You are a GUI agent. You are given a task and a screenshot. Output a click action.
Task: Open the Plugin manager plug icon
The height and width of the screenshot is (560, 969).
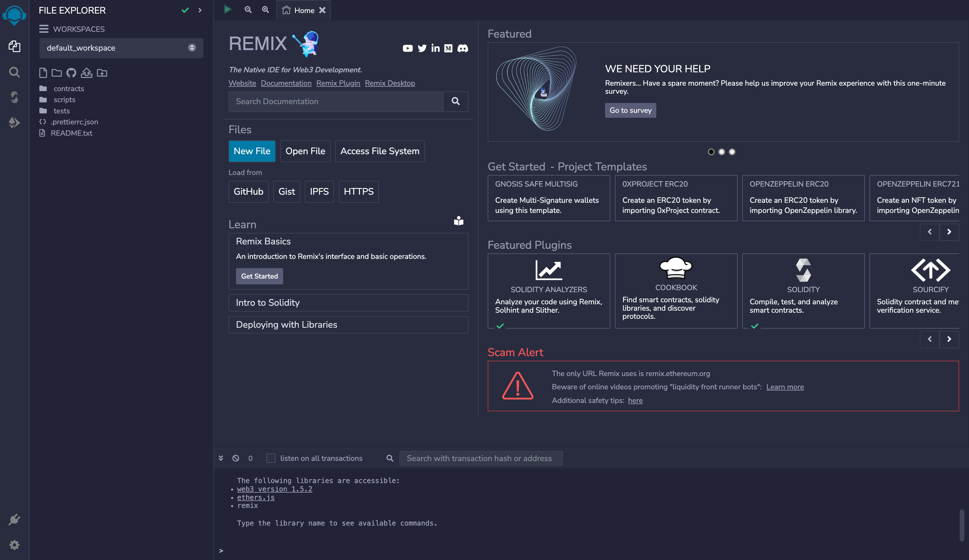pos(14,519)
